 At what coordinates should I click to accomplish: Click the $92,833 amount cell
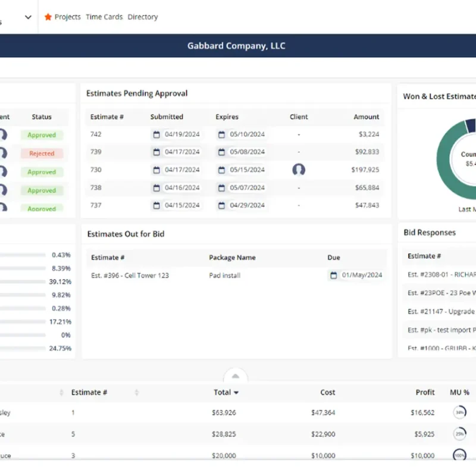click(x=367, y=152)
